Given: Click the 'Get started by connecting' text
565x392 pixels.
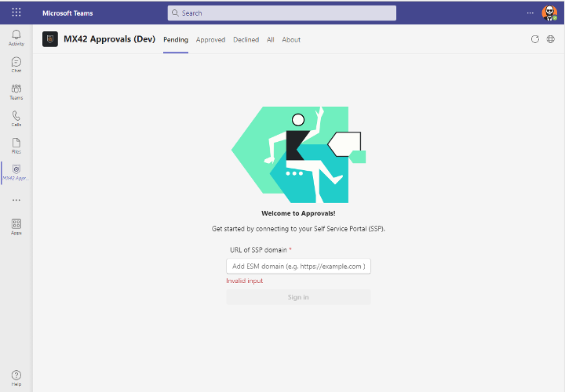Looking at the screenshot, I should pyautogui.click(x=298, y=229).
